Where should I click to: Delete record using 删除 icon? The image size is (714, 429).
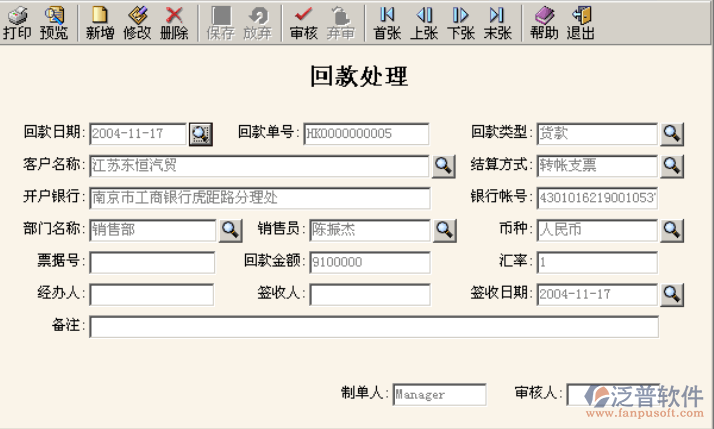point(174,23)
